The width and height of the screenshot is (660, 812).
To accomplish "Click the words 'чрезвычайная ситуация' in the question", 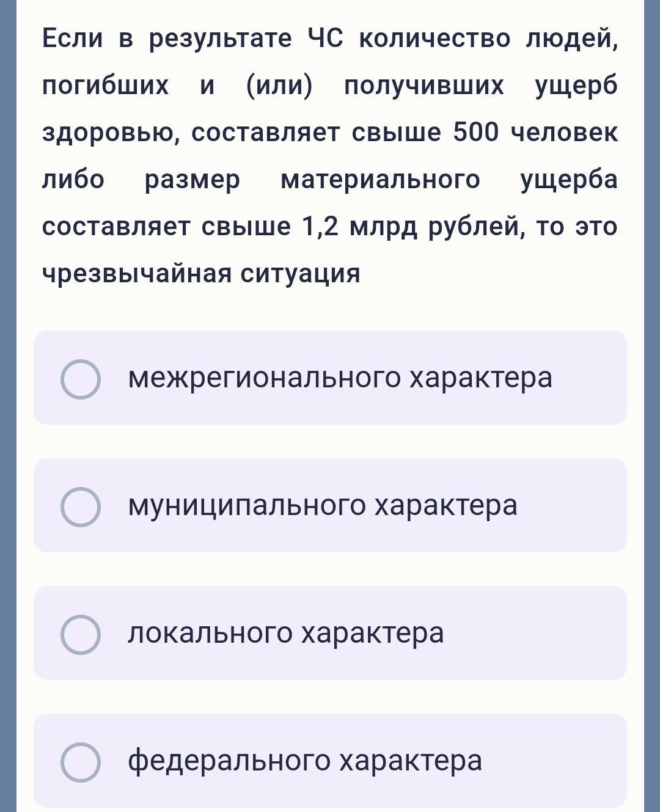I will coord(201,273).
